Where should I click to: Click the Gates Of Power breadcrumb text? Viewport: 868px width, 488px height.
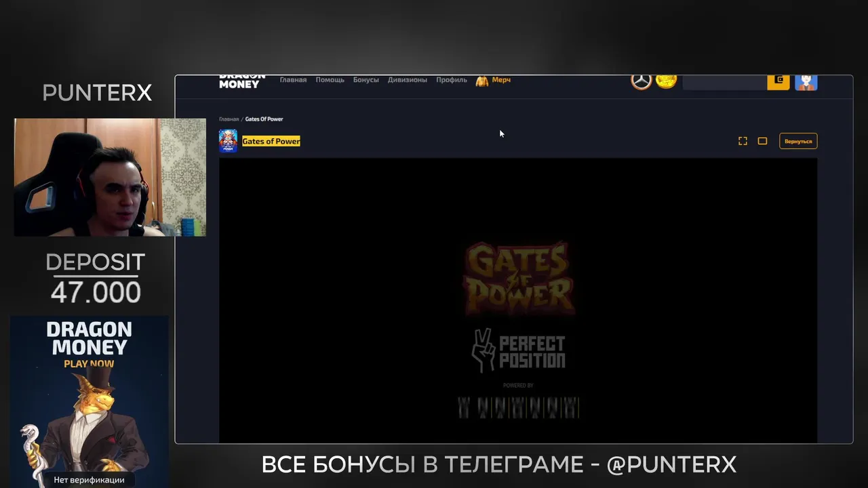point(264,119)
